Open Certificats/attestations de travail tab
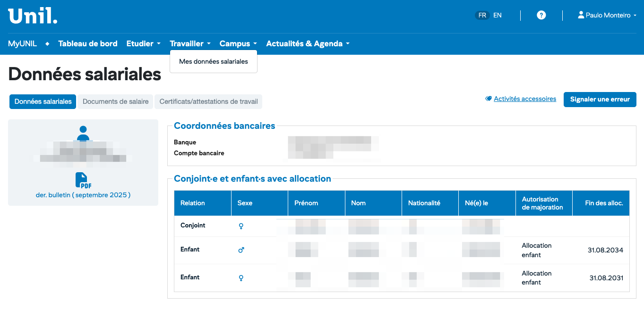The width and height of the screenshot is (644, 310). click(208, 101)
